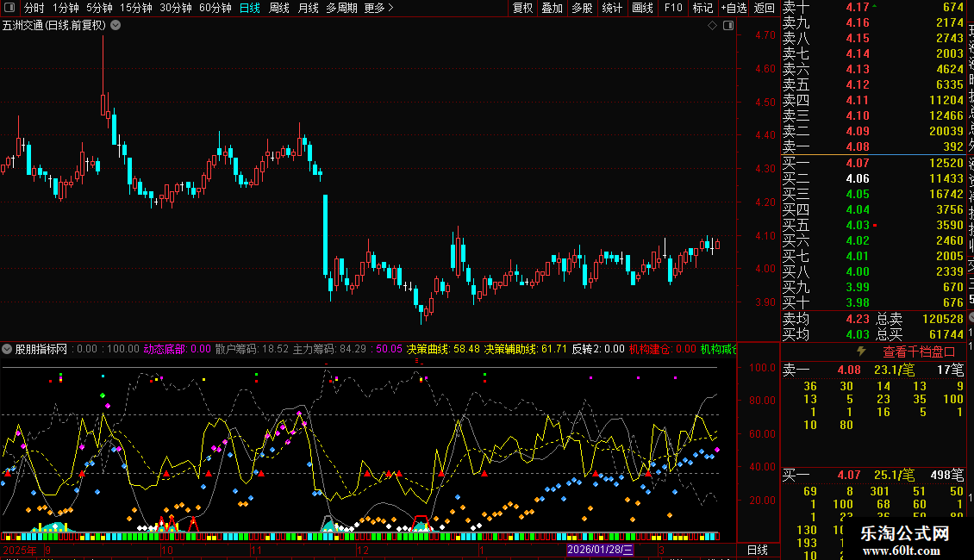Switch to 分时 intraday chart
This screenshot has height=560, width=974.
(34, 8)
